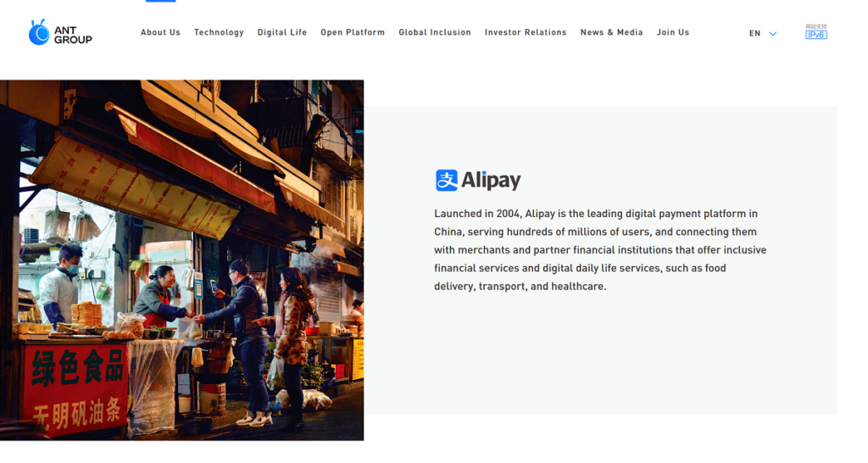Viewport: 868px width, 463px height.
Task: Select the EN language label
Action: [x=754, y=34]
